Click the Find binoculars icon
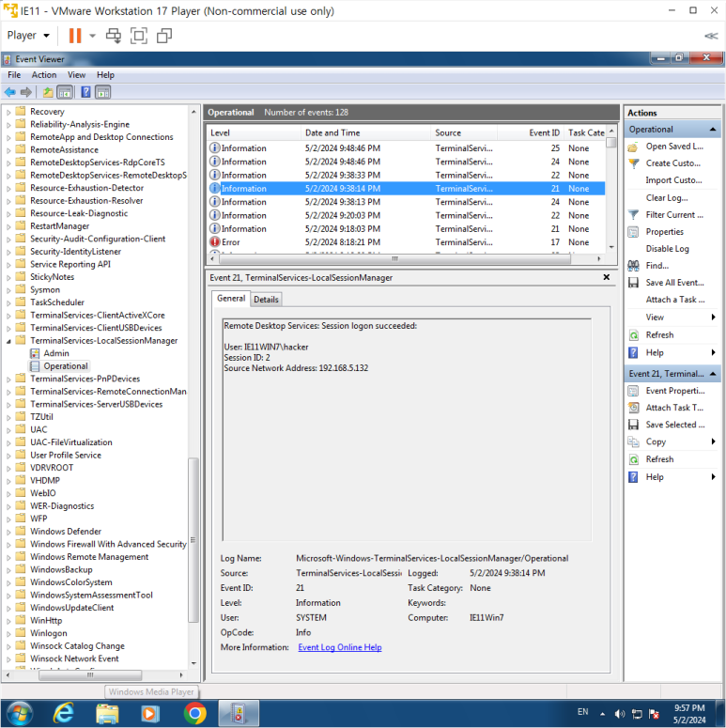Viewport: 726px width, 728px height. click(633, 266)
